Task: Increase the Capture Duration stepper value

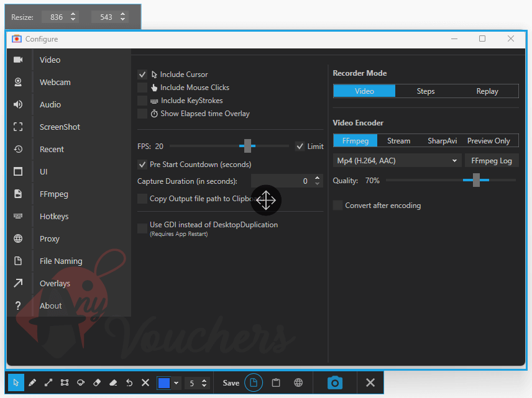Action: [318, 178]
